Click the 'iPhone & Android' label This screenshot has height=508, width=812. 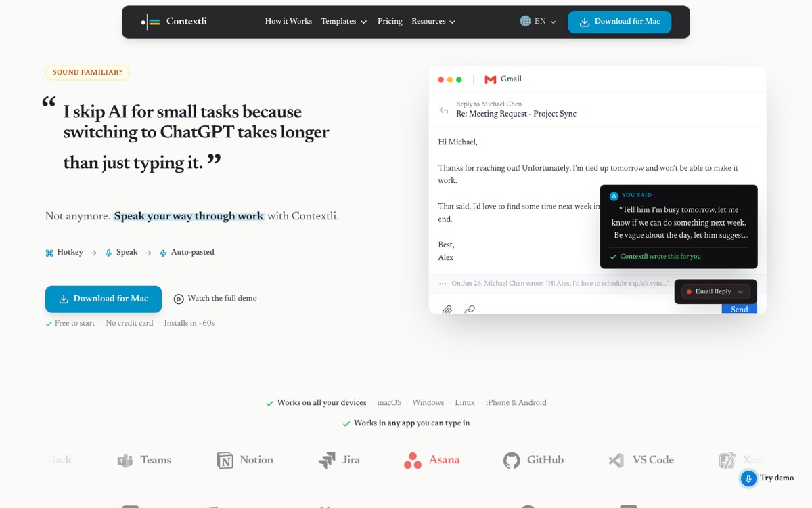(x=516, y=403)
